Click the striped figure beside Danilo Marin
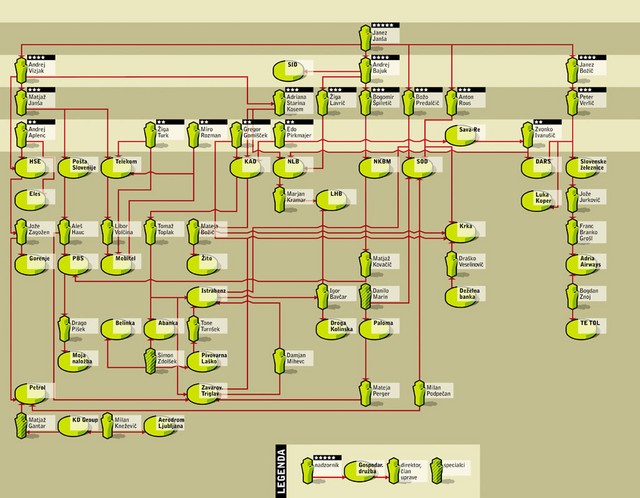The width and height of the screenshot is (640, 498). tap(365, 296)
